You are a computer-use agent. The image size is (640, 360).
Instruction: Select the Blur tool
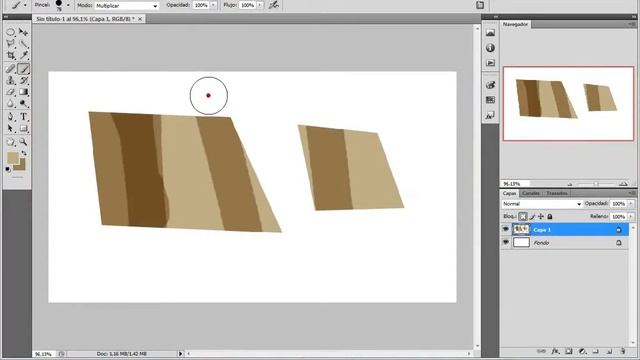tap(11, 104)
